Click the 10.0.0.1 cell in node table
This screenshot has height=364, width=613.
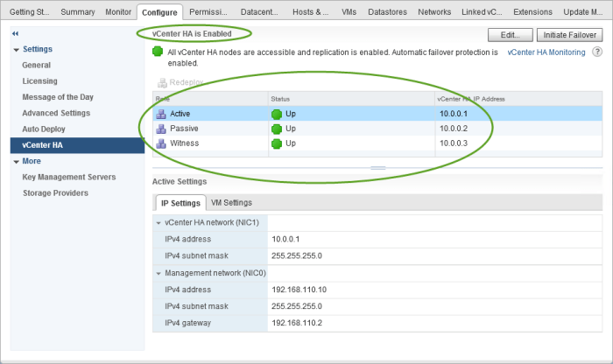click(454, 114)
